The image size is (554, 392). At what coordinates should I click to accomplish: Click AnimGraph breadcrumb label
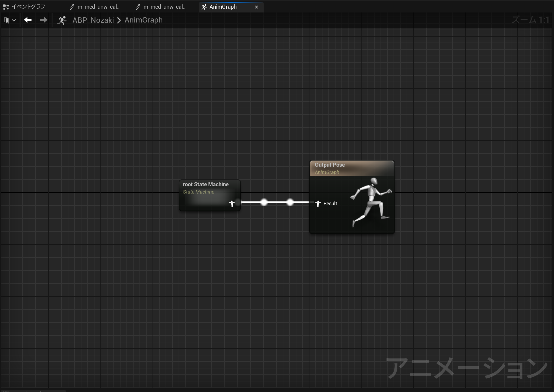(x=144, y=20)
